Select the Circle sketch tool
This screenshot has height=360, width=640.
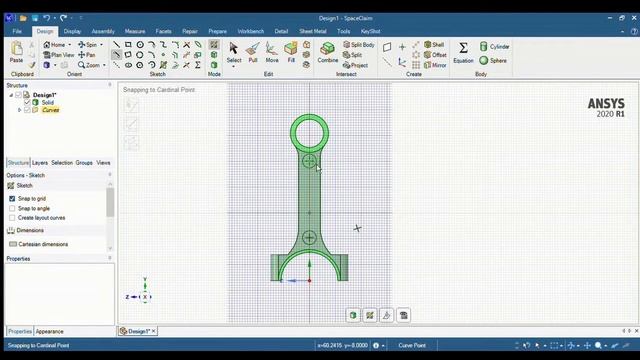(x=140, y=44)
